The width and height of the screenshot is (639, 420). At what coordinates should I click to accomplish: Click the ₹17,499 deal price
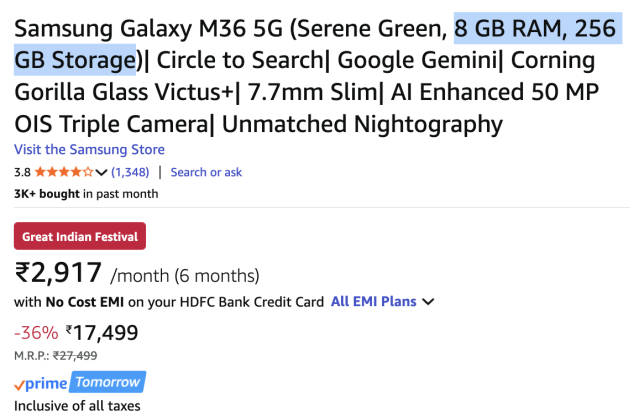coord(102,332)
